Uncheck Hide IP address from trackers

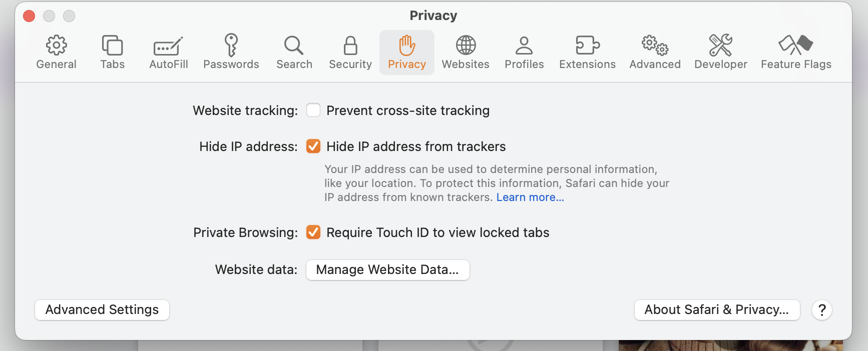[x=313, y=146]
